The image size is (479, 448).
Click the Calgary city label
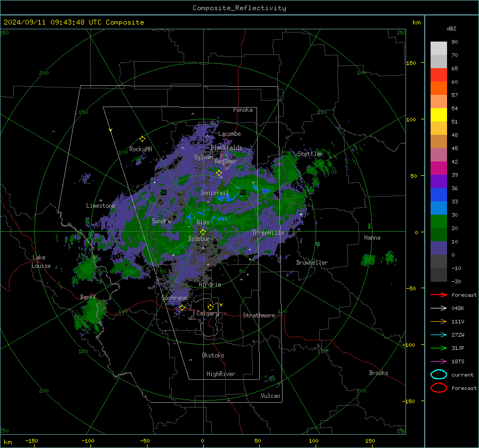tap(208, 313)
